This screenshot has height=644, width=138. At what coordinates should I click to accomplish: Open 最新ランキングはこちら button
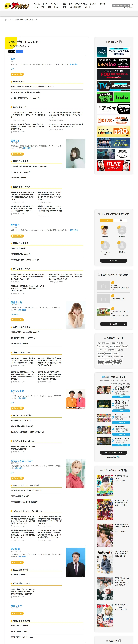tap(113, 453)
